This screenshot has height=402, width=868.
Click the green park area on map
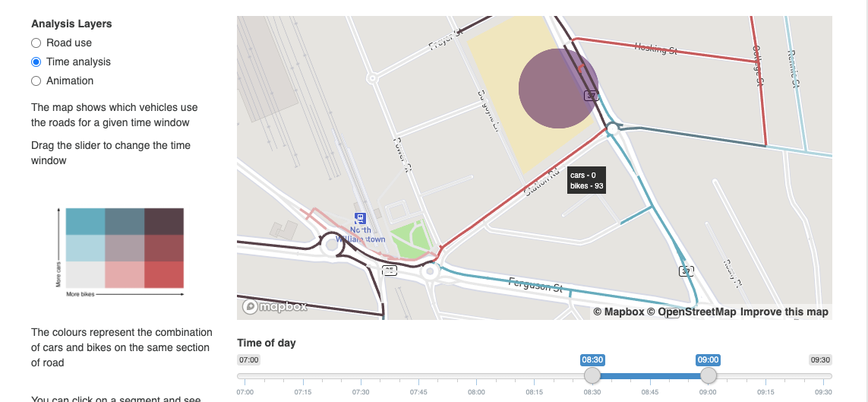point(412,239)
